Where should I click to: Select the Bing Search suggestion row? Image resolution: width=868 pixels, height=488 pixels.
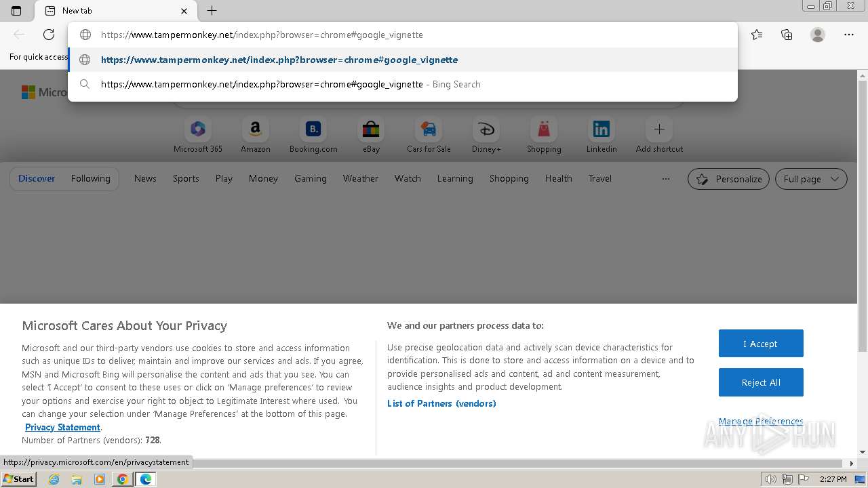click(x=403, y=84)
